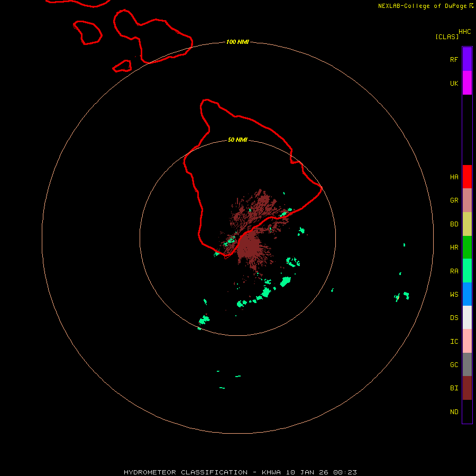Click the WS legend label text

454,295
